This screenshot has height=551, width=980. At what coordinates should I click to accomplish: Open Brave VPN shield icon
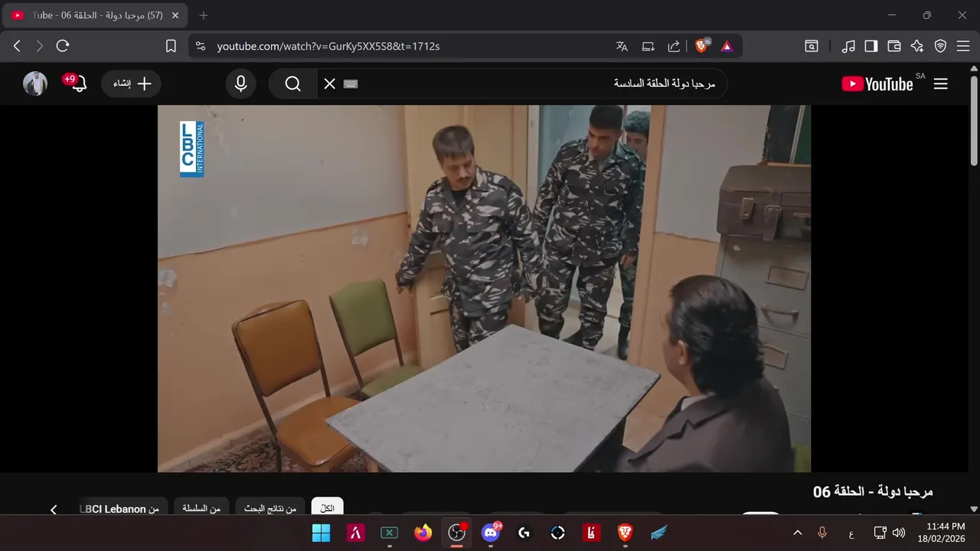click(x=940, y=46)
